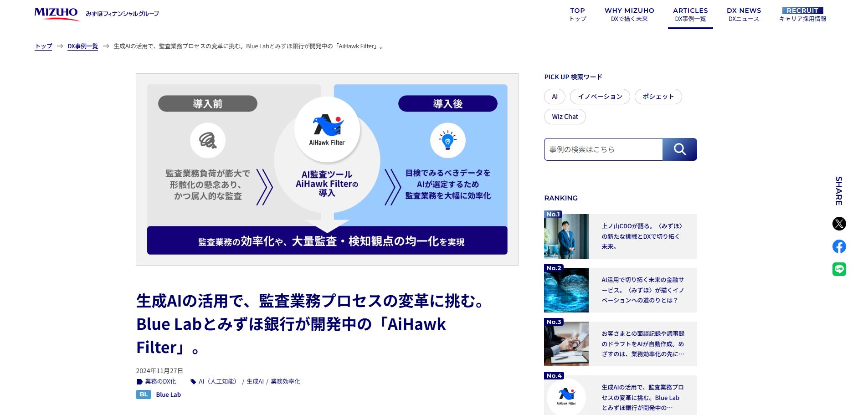Share article on X (Twitter)
This screenshot has height=415, width=868.
pyautogui.click(x=839, y=224)
